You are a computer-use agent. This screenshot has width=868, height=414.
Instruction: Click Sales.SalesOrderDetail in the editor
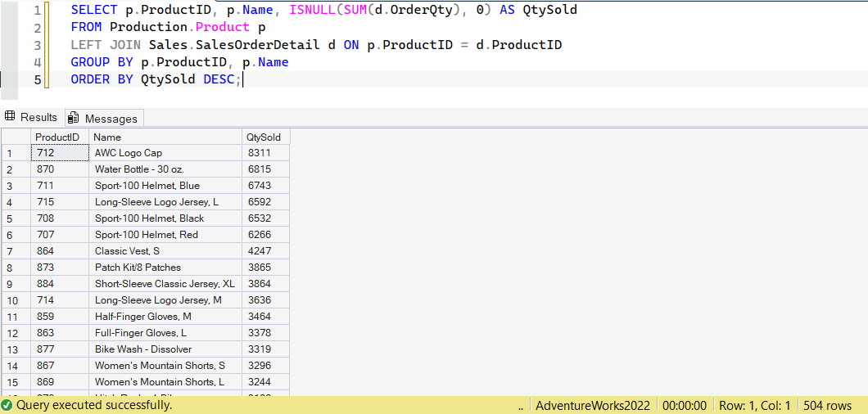[235, 45]
